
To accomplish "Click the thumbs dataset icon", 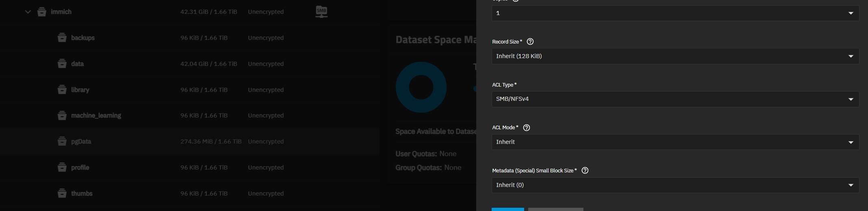I will [x=62, y=194].
